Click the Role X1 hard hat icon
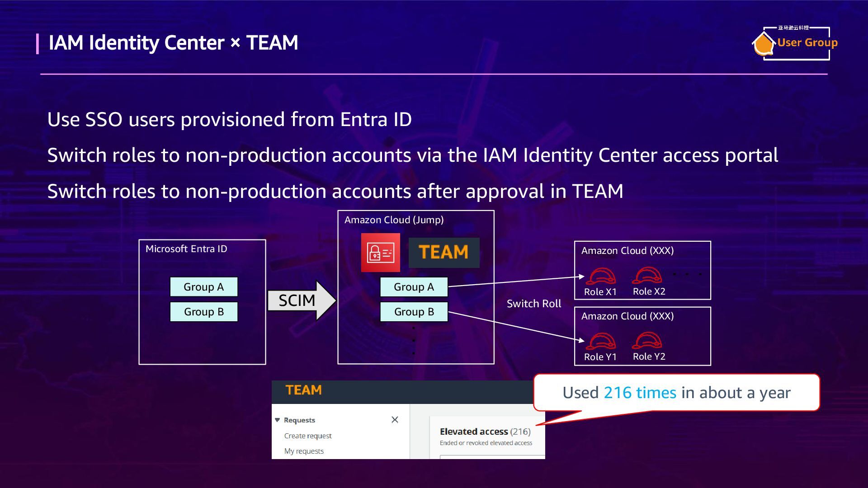868x488 pixels. (601, 276)
